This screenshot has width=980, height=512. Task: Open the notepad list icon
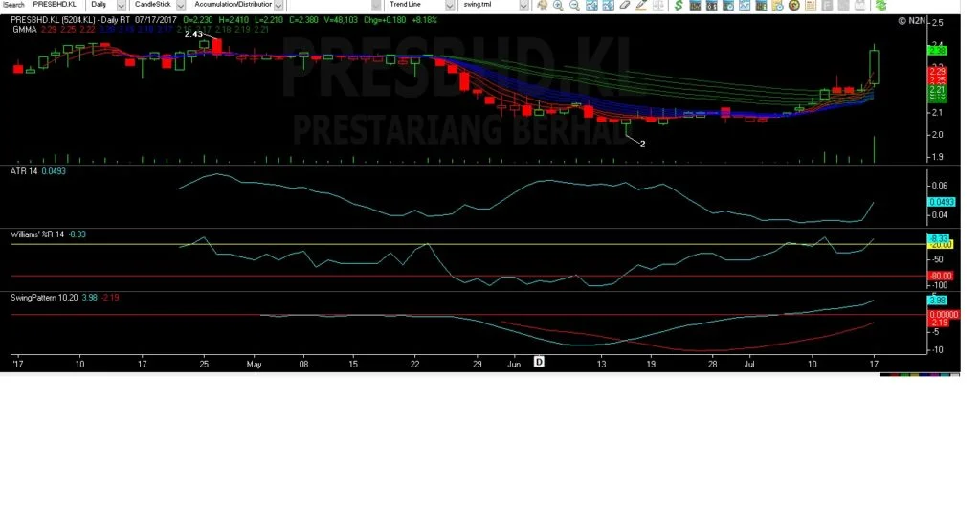tap(811, 5)
